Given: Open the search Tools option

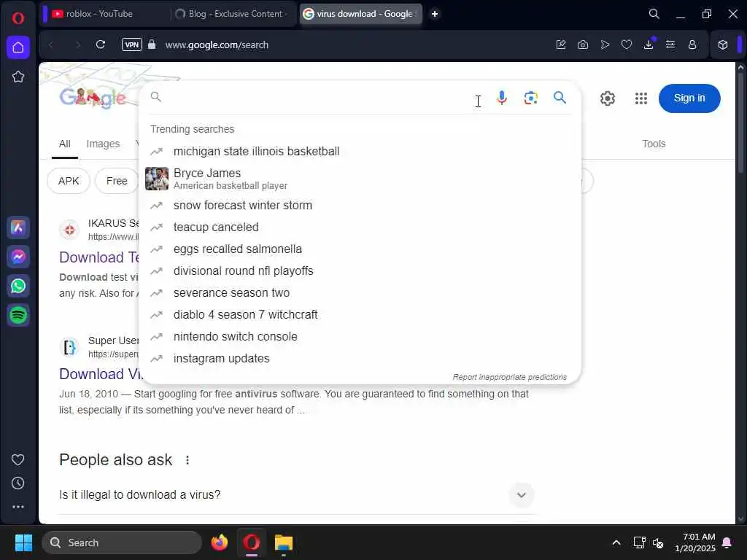Looking at the screenshot, I should 653,144.
